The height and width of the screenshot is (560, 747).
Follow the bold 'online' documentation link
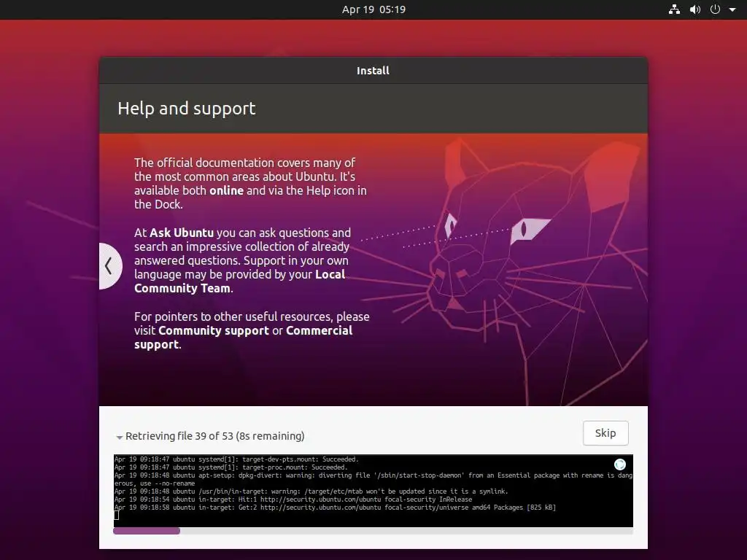coord(226,190)
